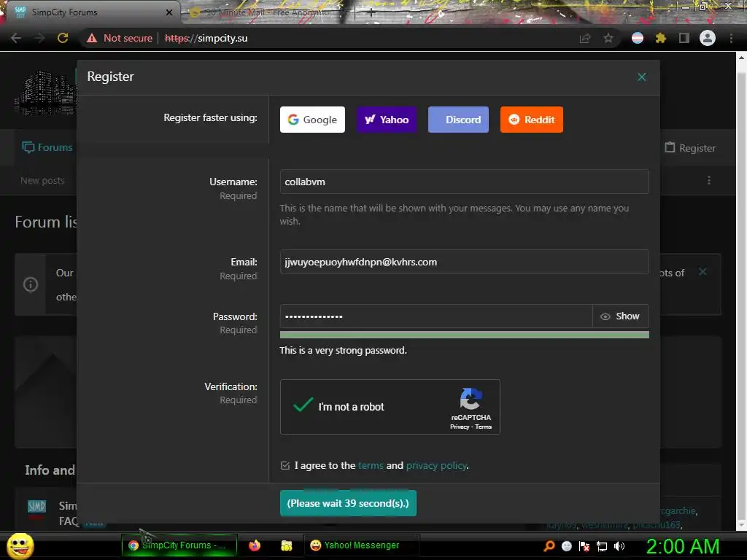
Task: Open the Forums navigation item
Action: [x=47, y=147]
